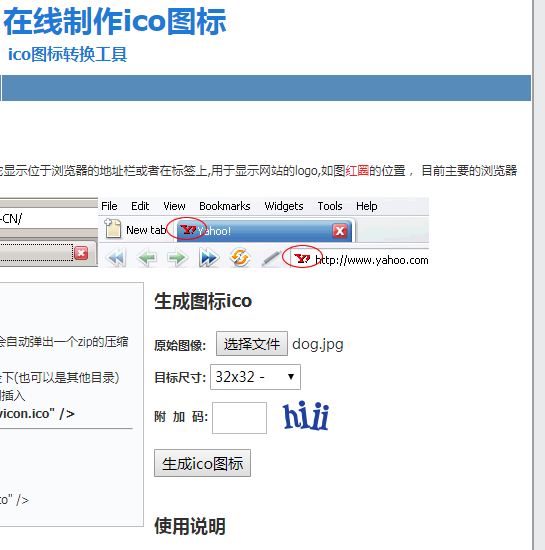This screenshot has width=545, height=550.
Task: Click the hiii captcha image
Action: 306,416
